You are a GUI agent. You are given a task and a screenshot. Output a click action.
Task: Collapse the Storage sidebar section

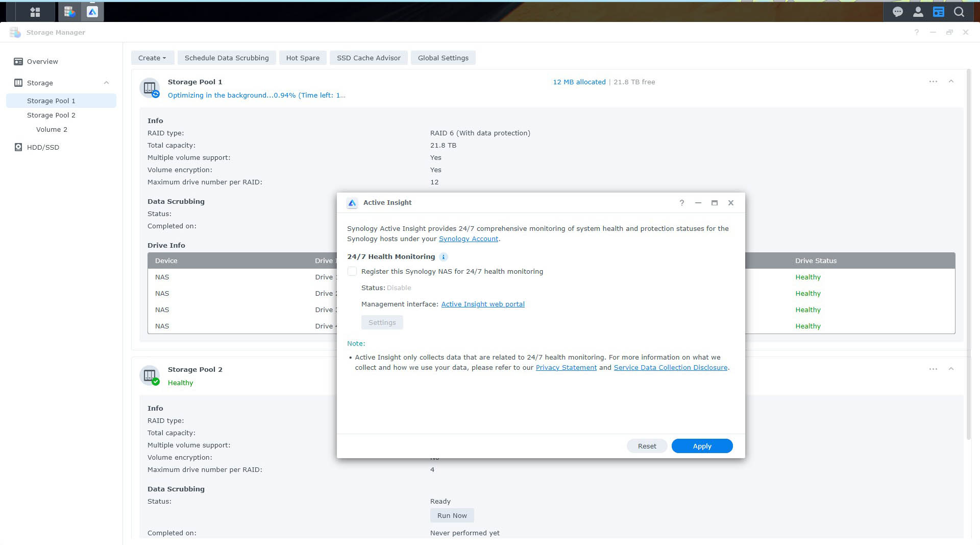[x=106, y=83]
